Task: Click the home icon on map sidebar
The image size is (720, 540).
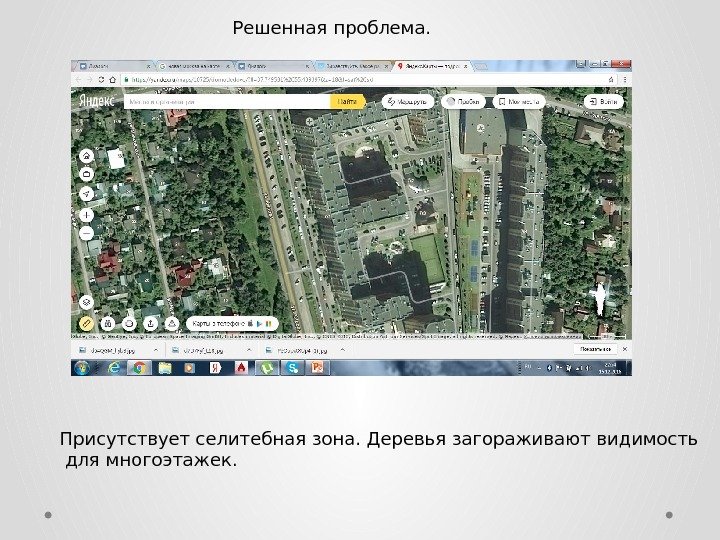Action: tap(86, 156)
